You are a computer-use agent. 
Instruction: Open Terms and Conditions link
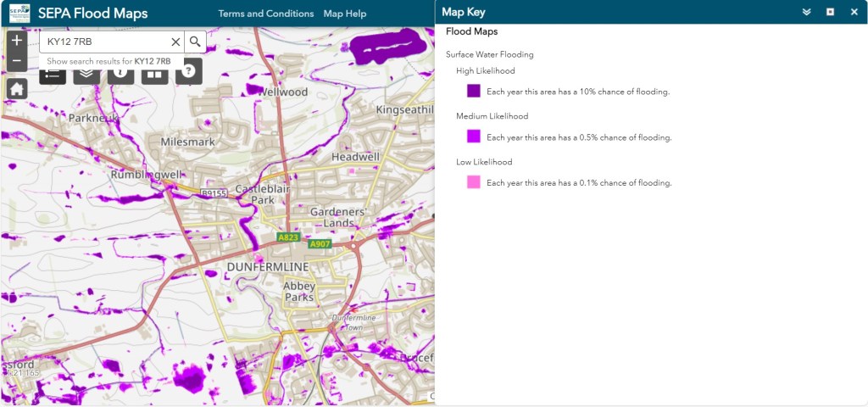click(265, 14)
